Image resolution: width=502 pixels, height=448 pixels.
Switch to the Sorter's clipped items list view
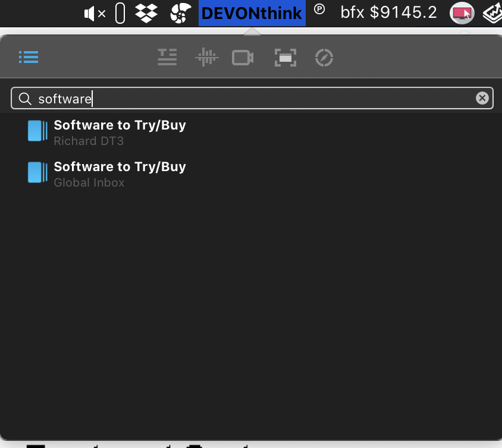[x=28, y=57]
